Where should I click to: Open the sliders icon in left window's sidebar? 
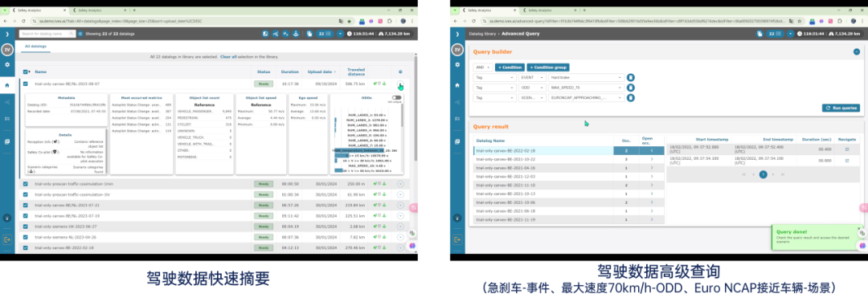pyautogui.click(x=7, y=118)
